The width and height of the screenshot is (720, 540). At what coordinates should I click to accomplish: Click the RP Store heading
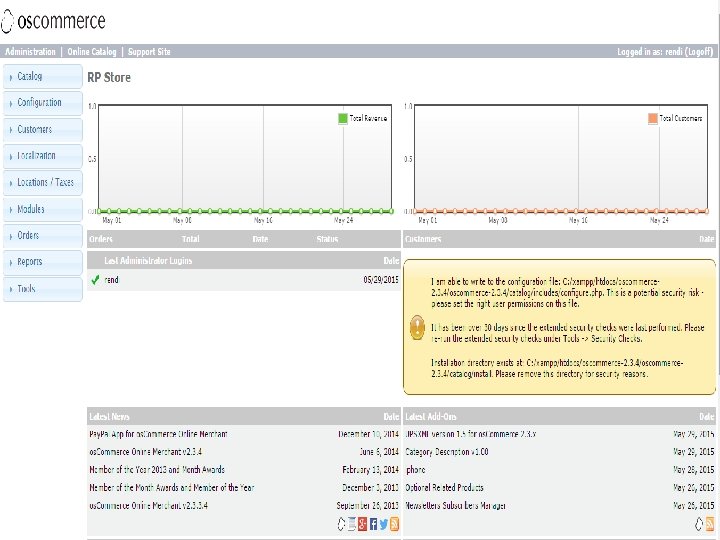[x=109, y=78]
